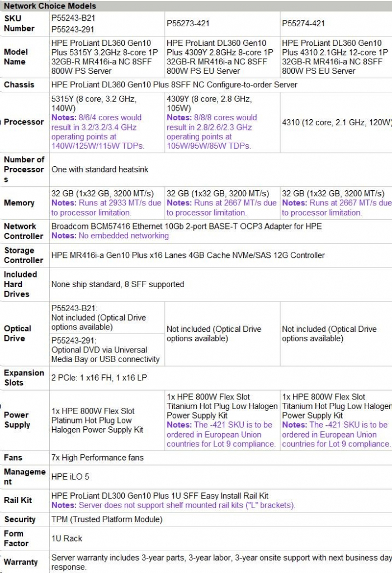Click the 'Model Name' row label
The image size is (392, 573).
click(x=16, y=57)
